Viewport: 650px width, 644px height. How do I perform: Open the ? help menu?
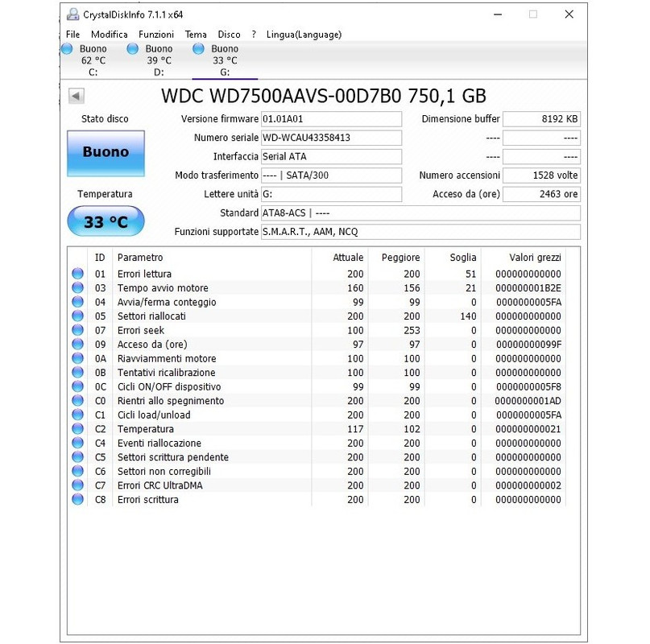click(x=254, y=35)
